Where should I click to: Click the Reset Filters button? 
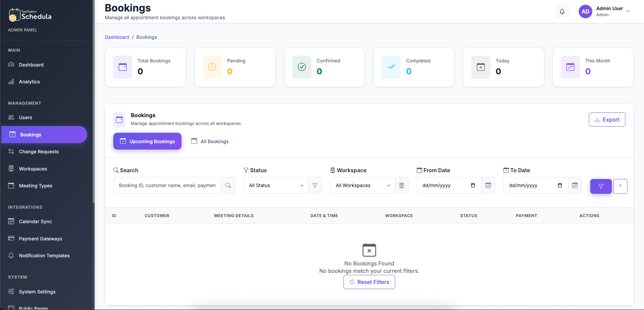[369, 282]
